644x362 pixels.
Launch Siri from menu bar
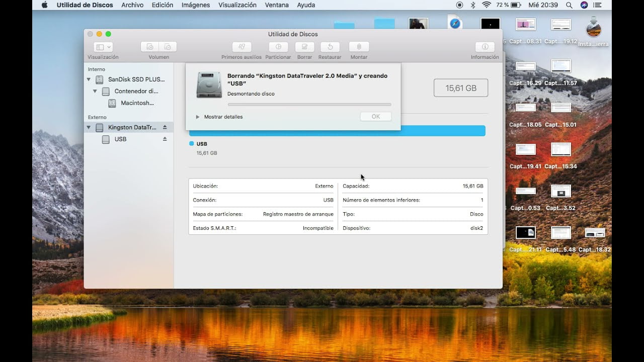(x=584, y=5)
